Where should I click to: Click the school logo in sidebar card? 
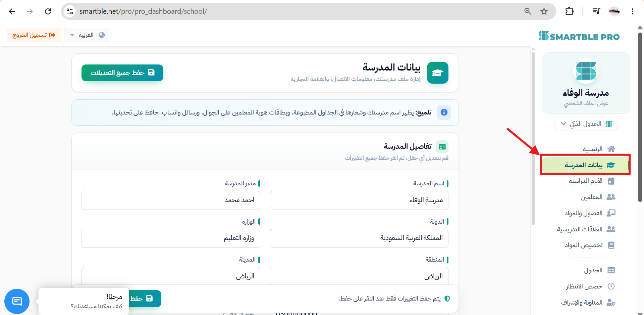tap(586, 71)
